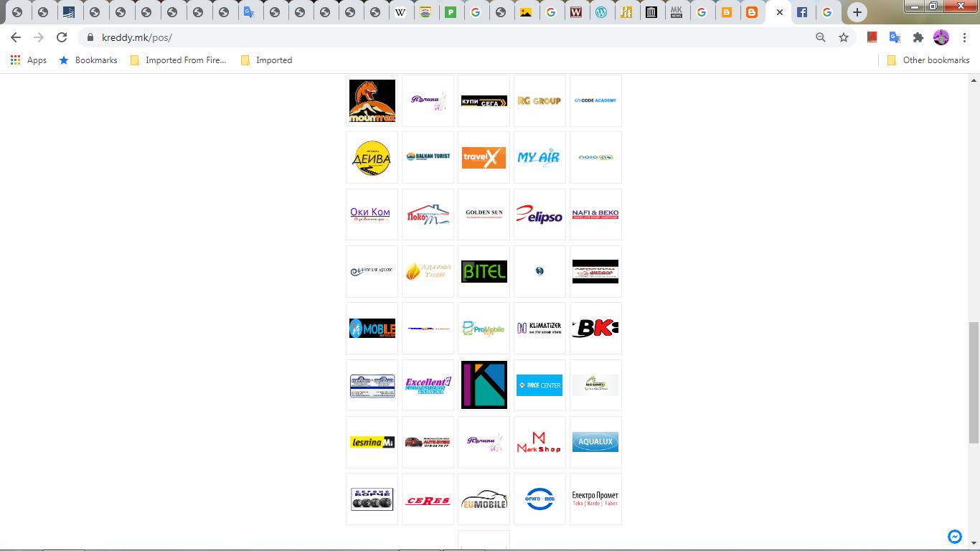
Task: Click the red and black BK logo
Action: tap(595, 328)
